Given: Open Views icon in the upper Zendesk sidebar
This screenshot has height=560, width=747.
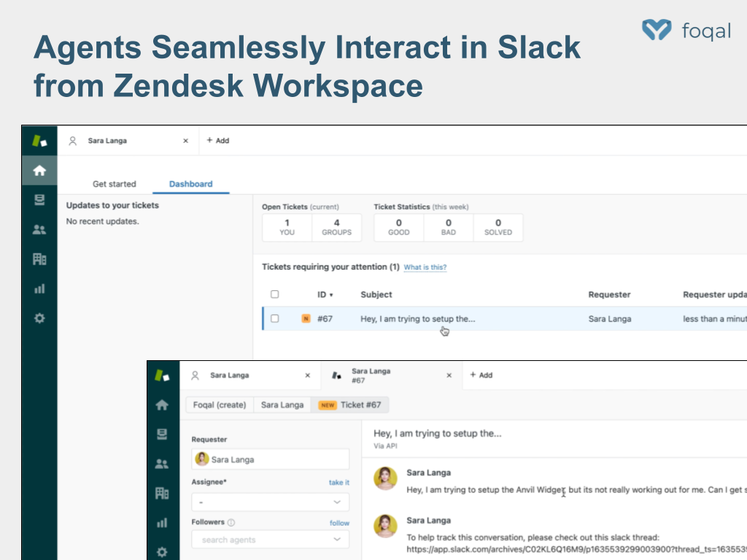Looking at the screenshot, I should coord(39,201).
